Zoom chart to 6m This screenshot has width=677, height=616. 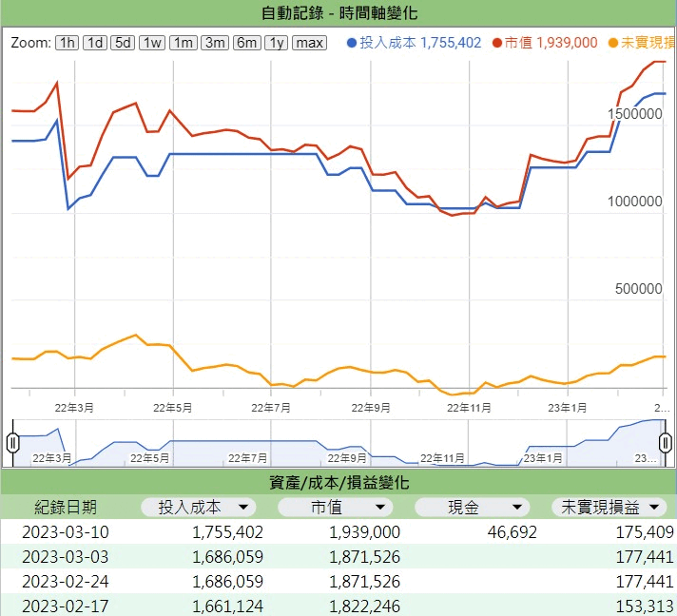246,43
